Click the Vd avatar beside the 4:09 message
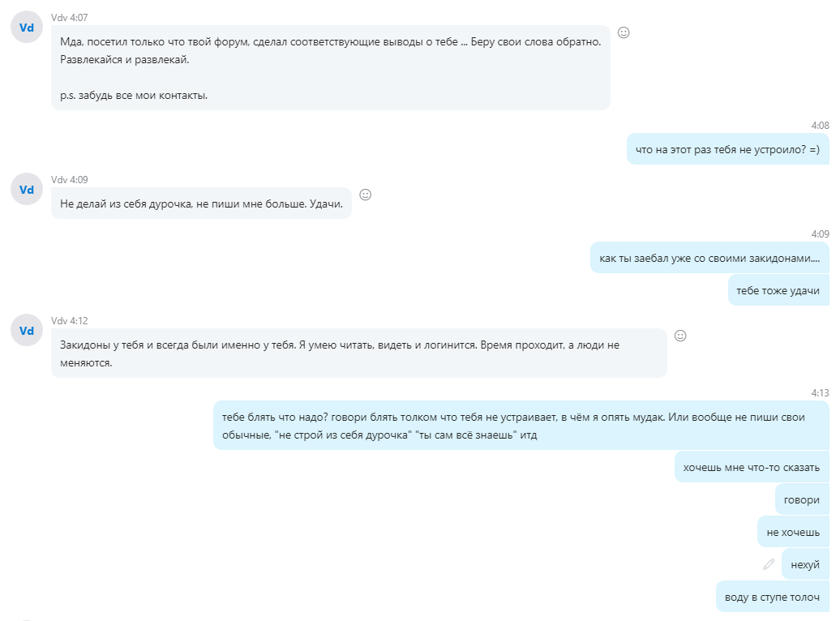 tap(27, 189)
